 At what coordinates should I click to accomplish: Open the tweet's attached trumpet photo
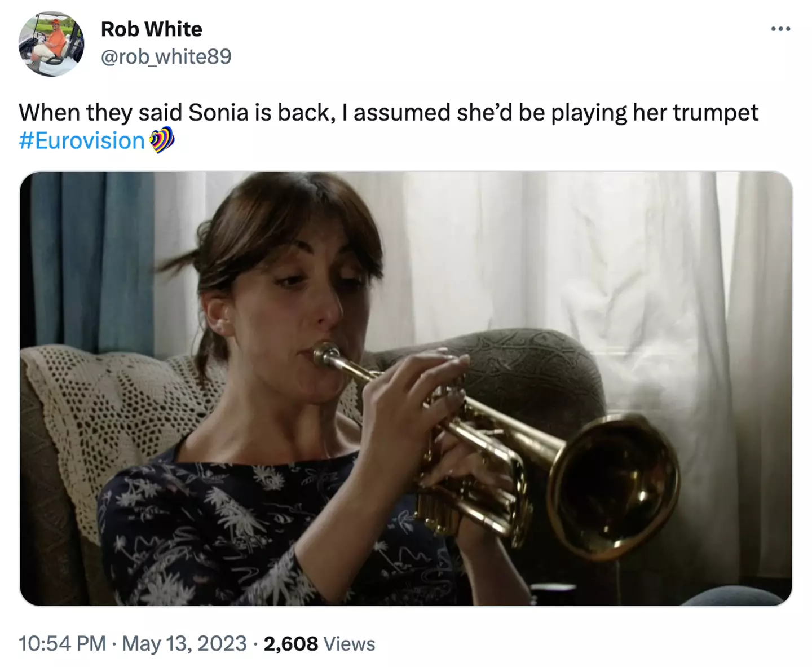point(406,389)
